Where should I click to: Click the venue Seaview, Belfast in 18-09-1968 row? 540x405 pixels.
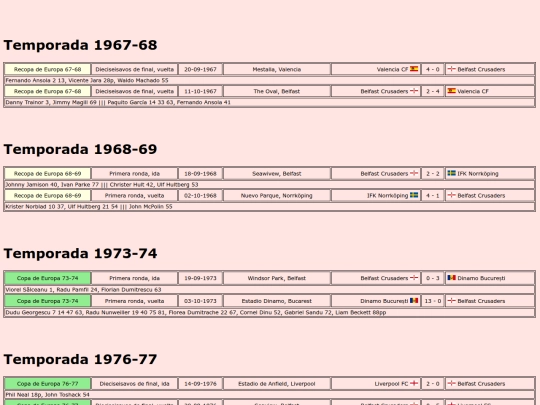[x=277, y=174]
